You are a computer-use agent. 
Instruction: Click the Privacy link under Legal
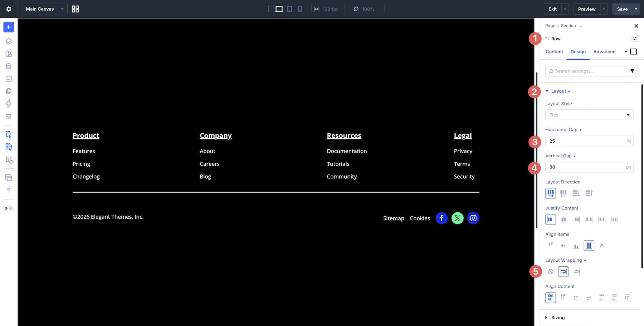[463, 151]
